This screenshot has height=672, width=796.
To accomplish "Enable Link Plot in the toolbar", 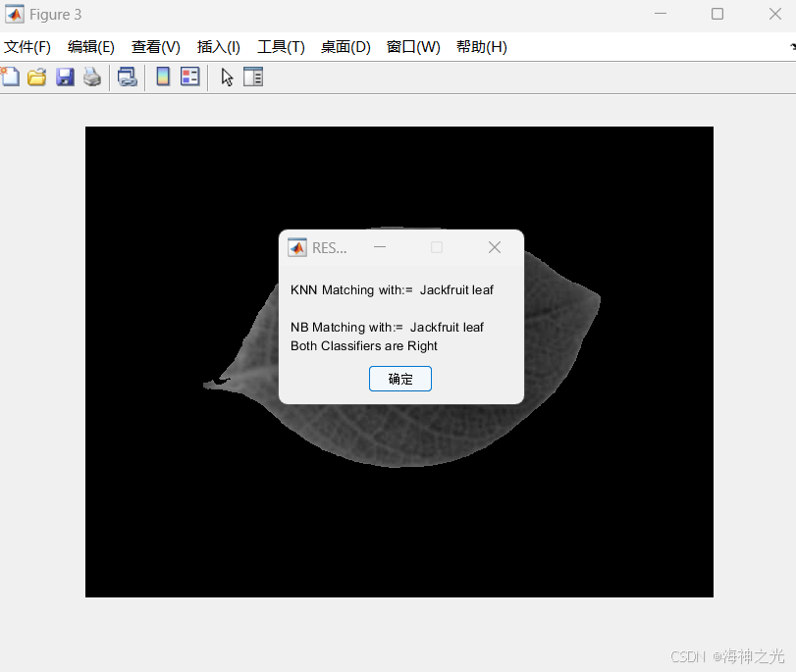I will [128, 77].
